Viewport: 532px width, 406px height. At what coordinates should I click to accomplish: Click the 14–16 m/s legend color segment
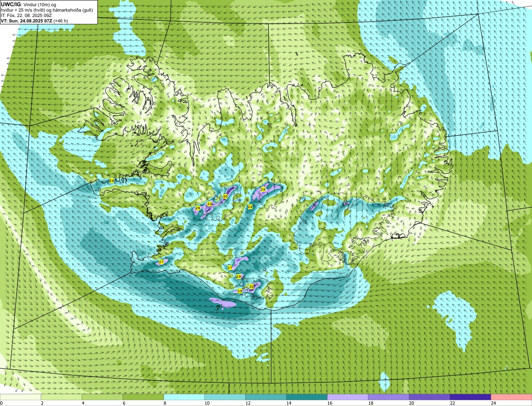tap(307, 397)
